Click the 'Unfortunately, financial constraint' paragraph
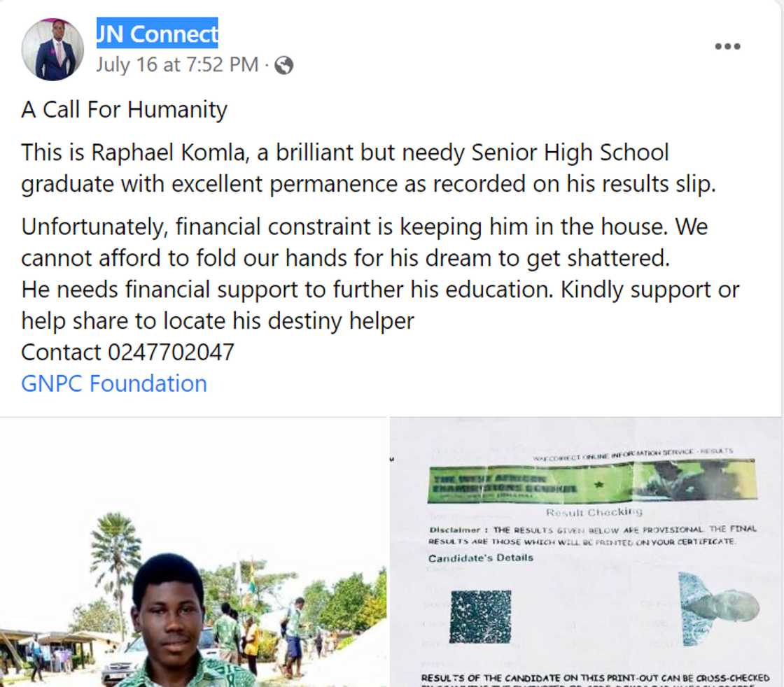 pos(364,242)
